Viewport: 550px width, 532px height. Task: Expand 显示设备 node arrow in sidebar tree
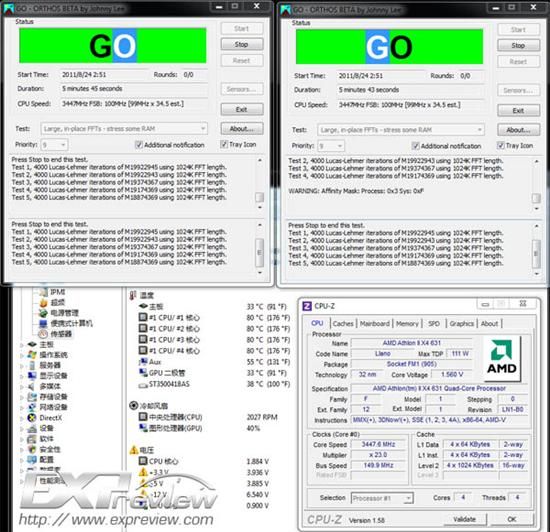tap(22, 376)
